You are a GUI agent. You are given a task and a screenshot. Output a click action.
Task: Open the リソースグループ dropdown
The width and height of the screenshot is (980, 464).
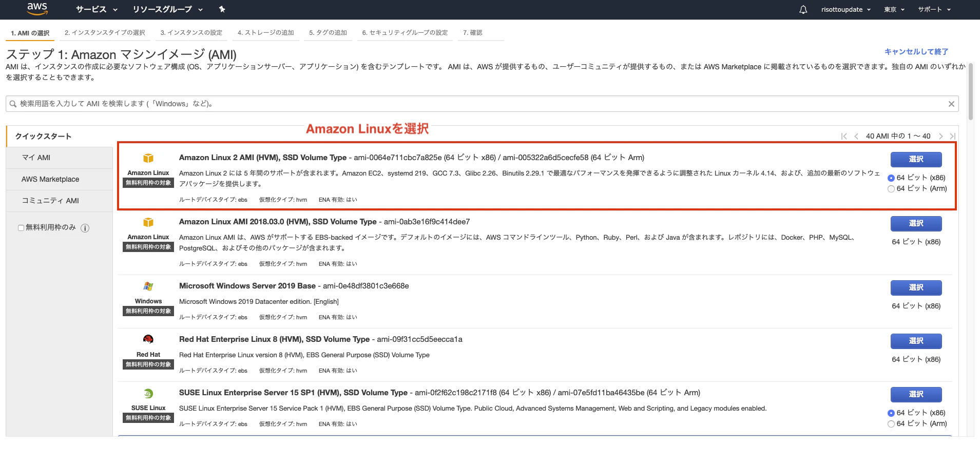(167, 9)
